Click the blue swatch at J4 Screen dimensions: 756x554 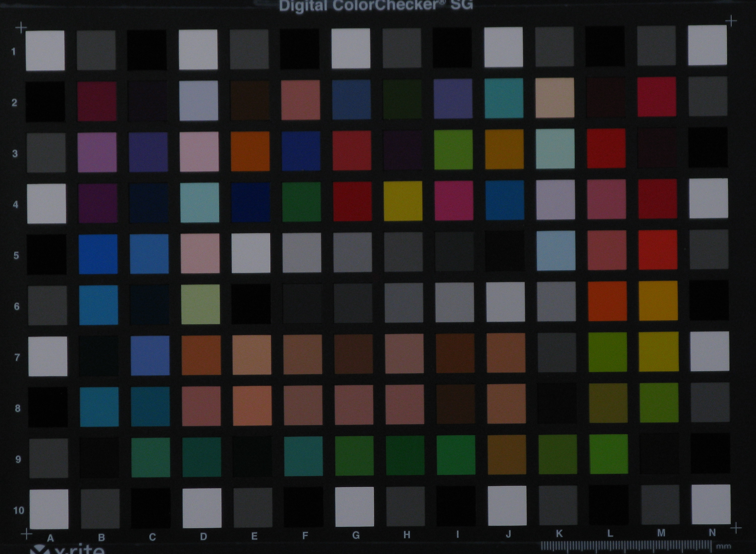504,200
